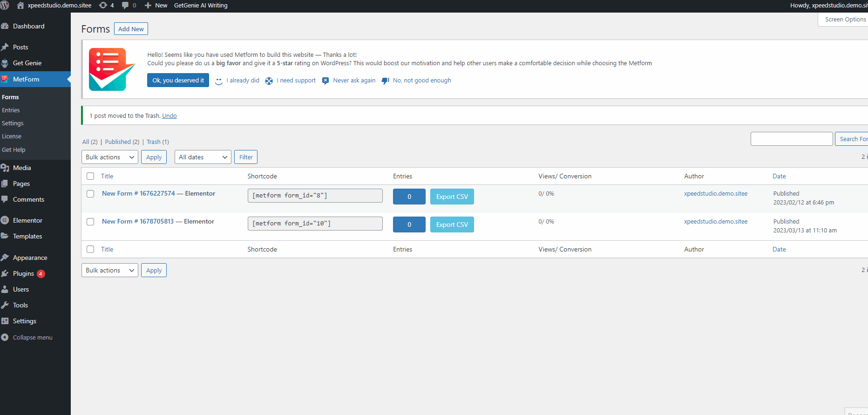This screenshot has height=415, width=868.
Task: Click the dismiss icon beside Never ask again
Action: tap(325, 81)
